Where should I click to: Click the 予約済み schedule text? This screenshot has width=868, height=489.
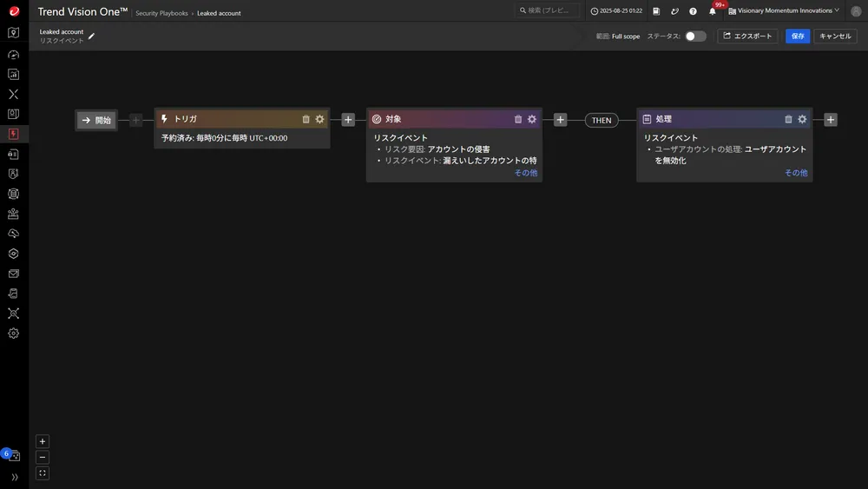click(x=224, y=138)
